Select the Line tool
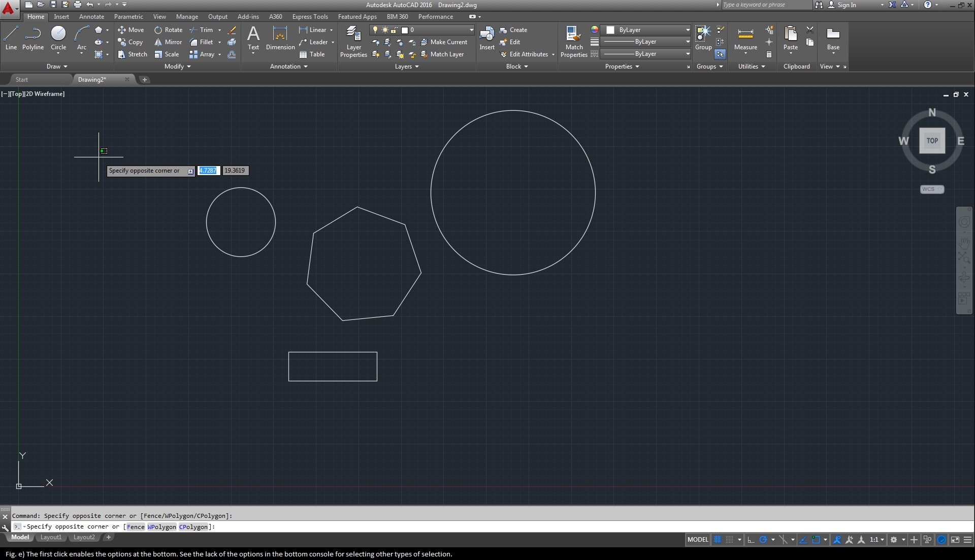The image size is (975, 560). click(11, 34)
